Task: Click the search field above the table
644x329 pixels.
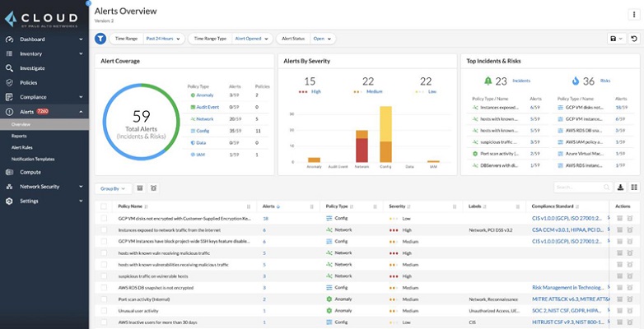Action: coord(581,188)
